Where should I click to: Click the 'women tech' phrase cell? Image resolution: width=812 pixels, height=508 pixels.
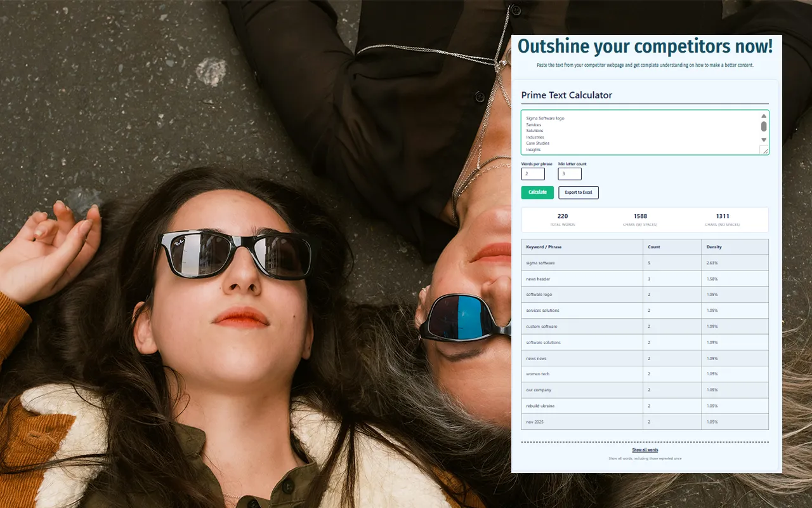click(538, 374)
